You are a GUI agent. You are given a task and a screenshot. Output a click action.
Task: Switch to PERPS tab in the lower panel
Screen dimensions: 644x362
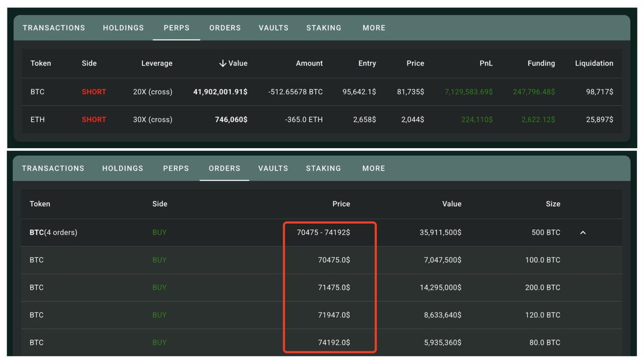(176, 168)
